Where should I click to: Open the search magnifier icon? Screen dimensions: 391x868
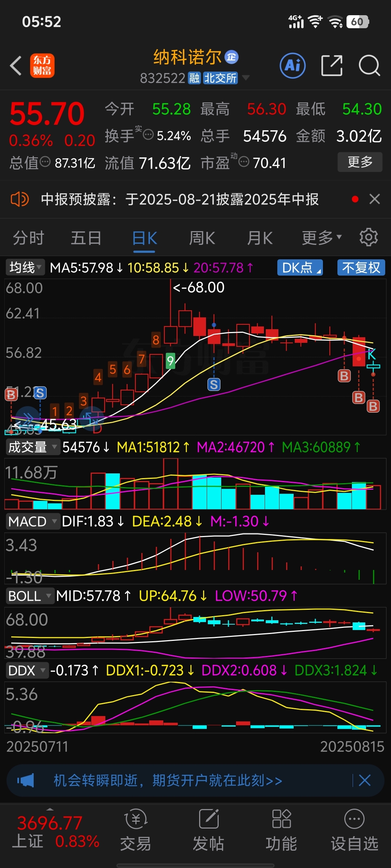click(369, 65)
